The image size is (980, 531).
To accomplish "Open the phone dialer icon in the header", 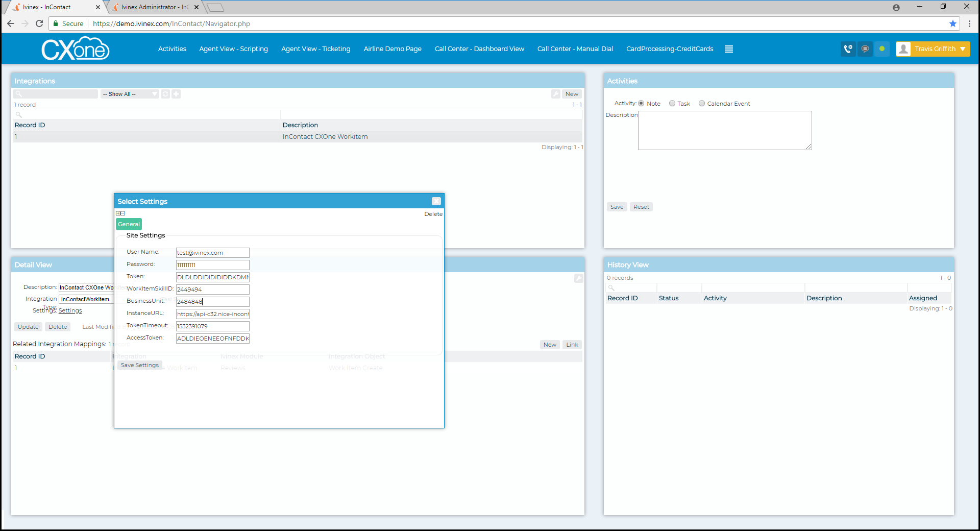I will pos(848,49).
